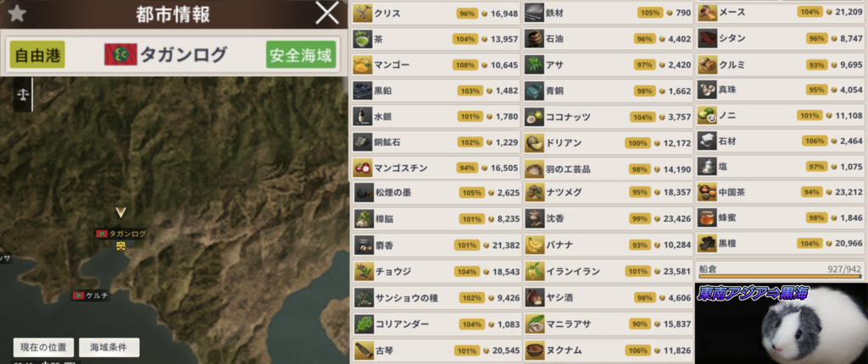868x364 pixels.
Task: Open the 茶 tea item row
Action: point(436,39)
